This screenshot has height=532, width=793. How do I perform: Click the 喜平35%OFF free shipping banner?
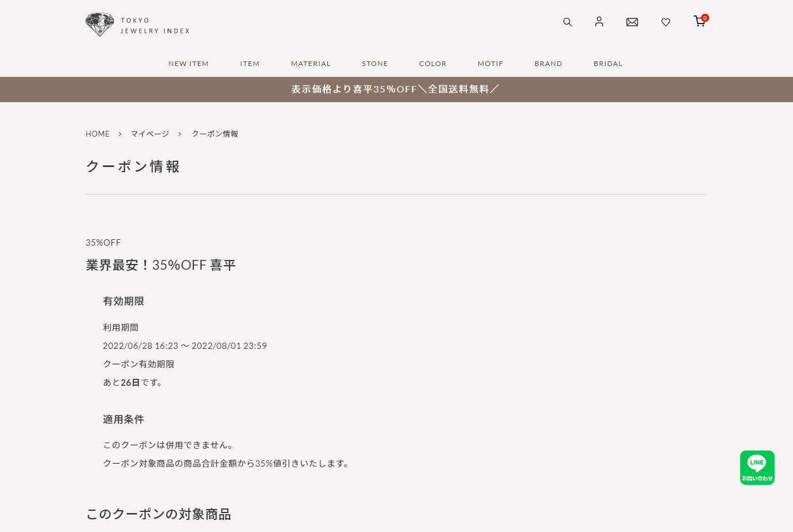point(396,90)
